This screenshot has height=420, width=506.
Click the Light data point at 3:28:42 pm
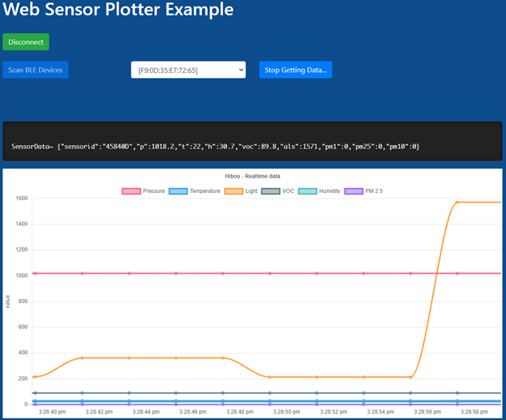82,358
